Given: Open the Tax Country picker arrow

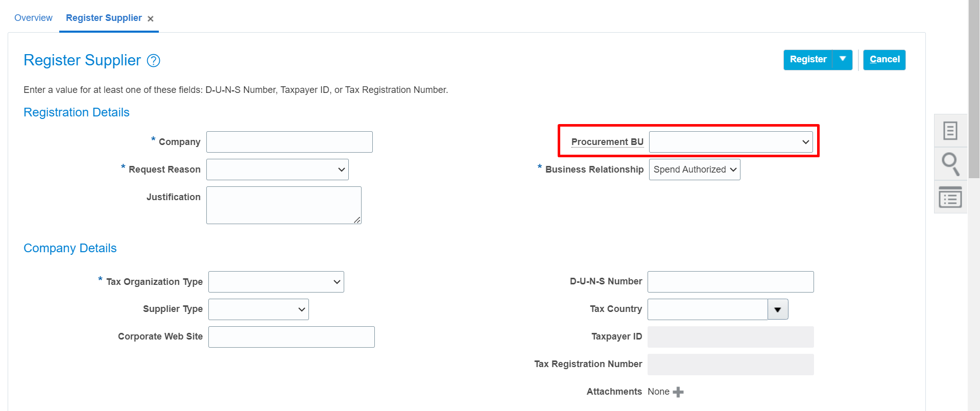Looking at the screenshot, I should (778, 309).
